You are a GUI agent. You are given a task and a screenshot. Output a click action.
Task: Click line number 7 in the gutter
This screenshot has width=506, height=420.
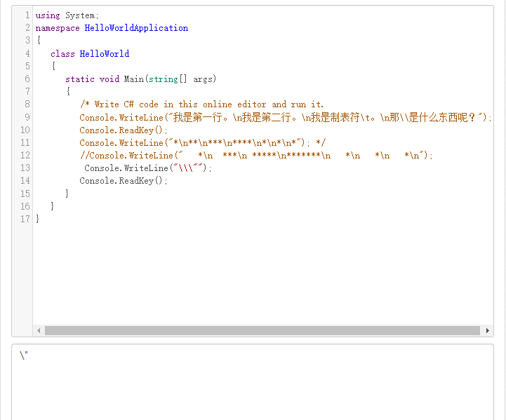[x=27, y=92]
